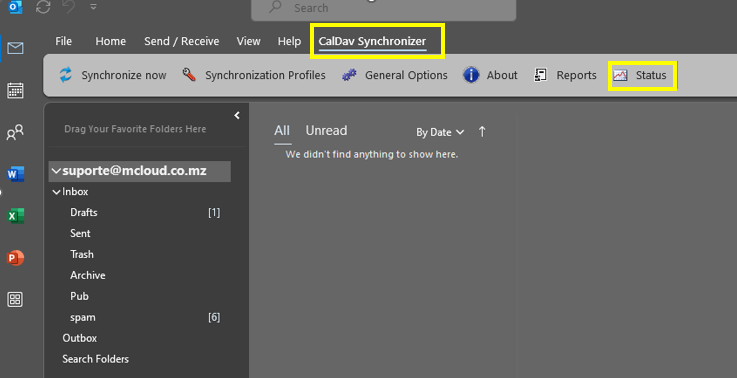Open the By Date sort dropdown
Screen dimensions: 737x378
click(x=440, y=133)
